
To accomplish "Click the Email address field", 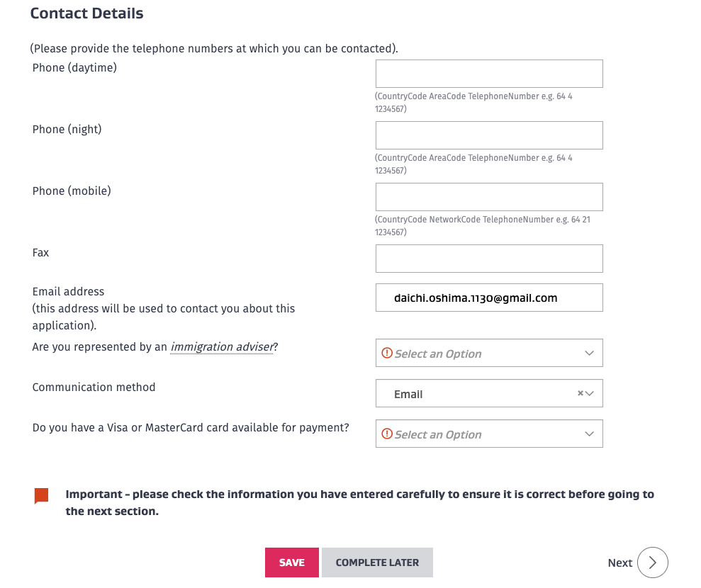I will [x=489, y=298].
